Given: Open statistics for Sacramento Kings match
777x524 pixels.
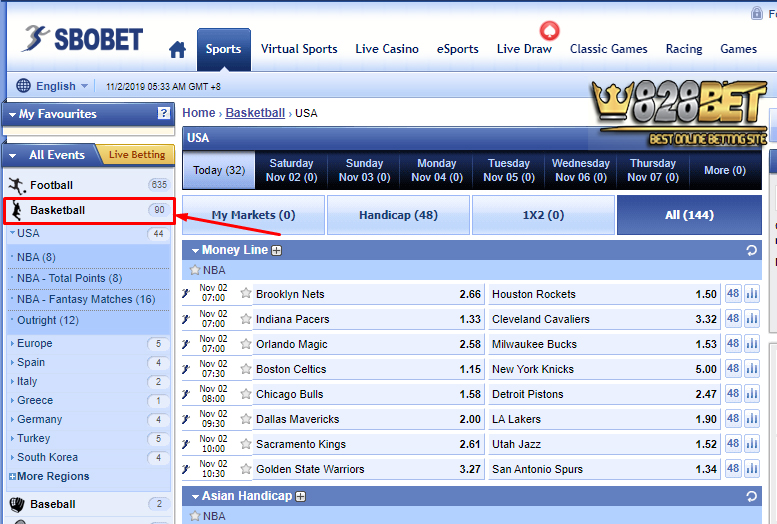Looking at the screenshot, I should point(752,444).
